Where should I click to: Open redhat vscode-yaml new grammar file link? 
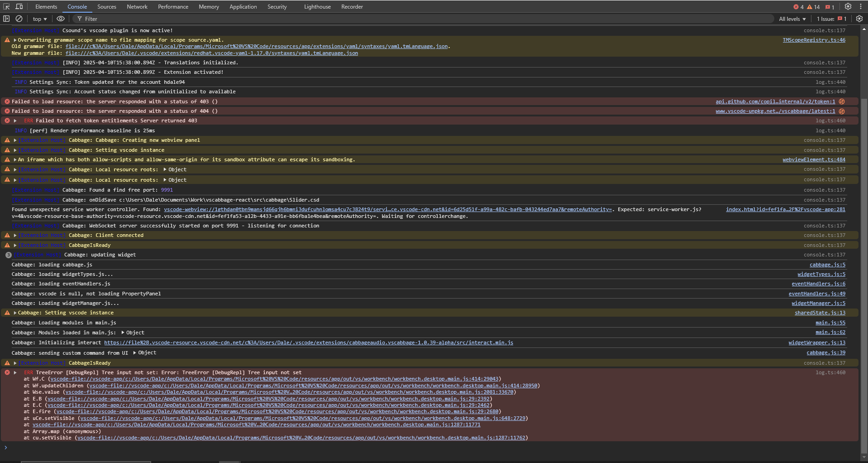pyautogui.click(x=212, y=53)
